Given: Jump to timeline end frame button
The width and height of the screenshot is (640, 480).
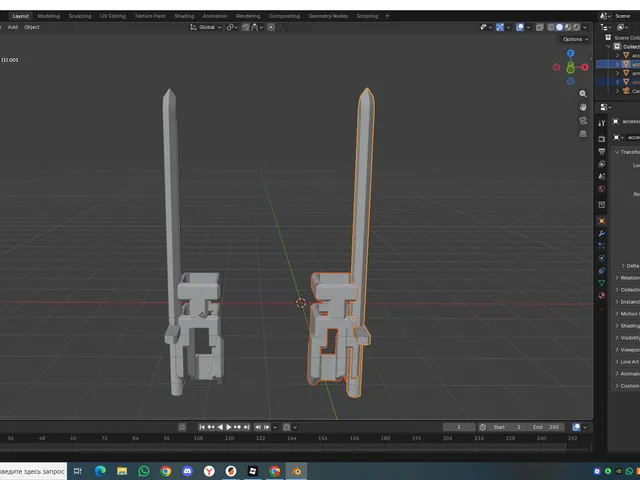Looking at the screenshot, I should point(247,427).
